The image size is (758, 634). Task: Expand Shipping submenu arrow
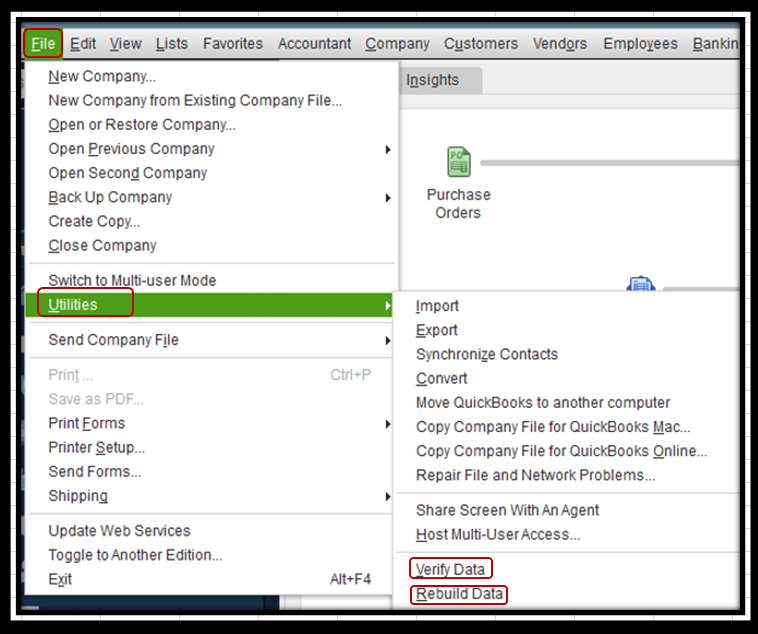[x=388, y=497]
